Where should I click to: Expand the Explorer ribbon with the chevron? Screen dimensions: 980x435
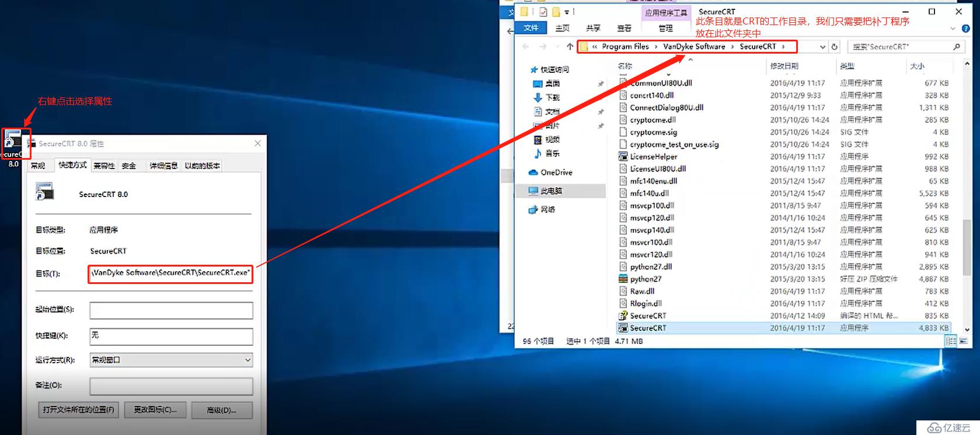(953, 28)
